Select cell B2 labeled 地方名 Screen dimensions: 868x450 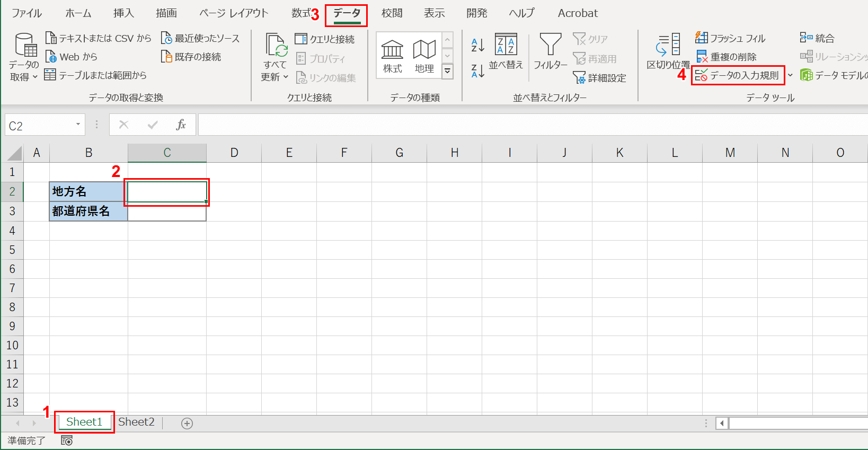88,191
